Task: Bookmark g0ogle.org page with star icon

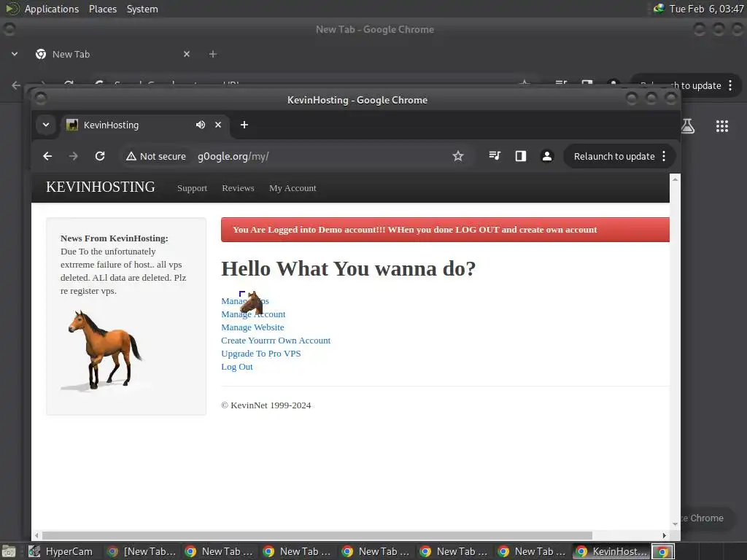Action: click(458, 156)
